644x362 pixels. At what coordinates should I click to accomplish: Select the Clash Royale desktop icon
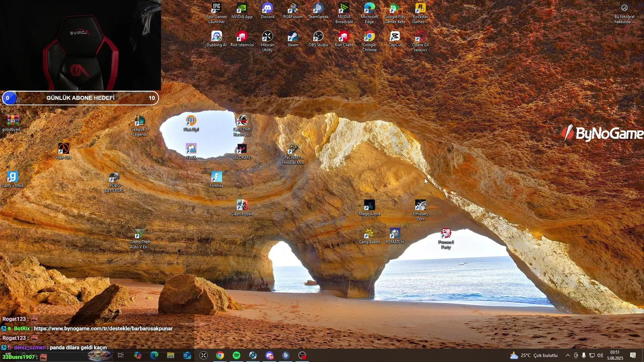[x=242, y=208]
